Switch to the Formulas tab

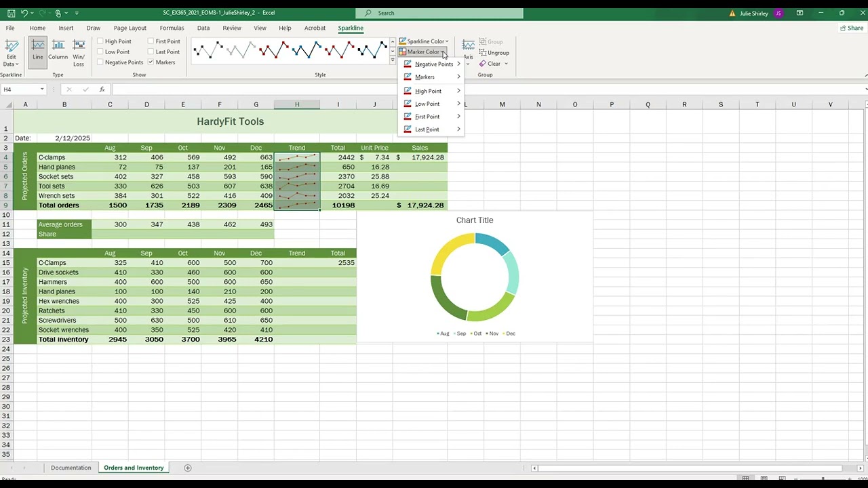172,28
